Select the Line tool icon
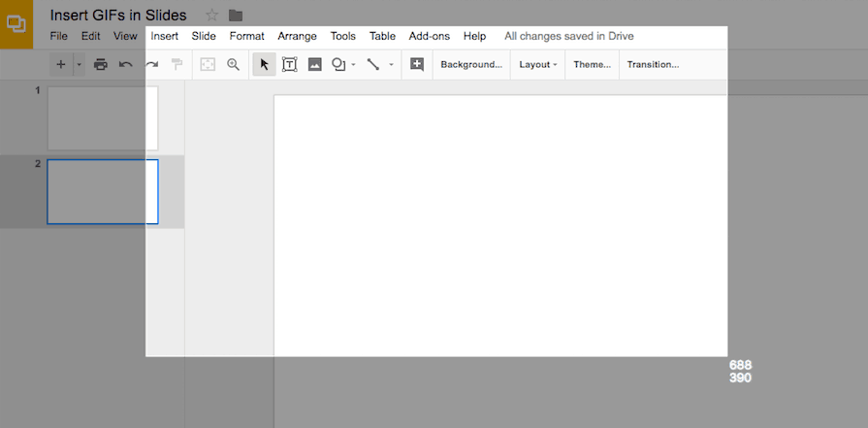Image resolution: width=868 pixels, height=428 pixels. click(373, 65)
